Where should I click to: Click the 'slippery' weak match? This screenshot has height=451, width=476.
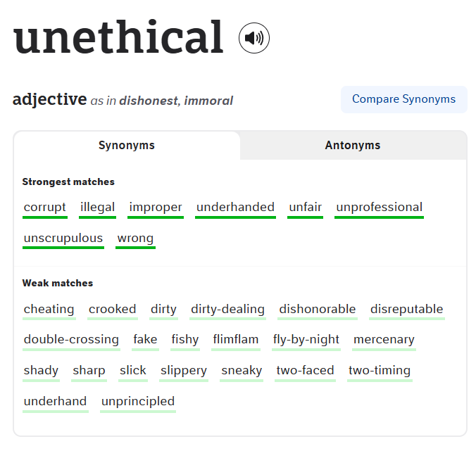pos(184,371)
